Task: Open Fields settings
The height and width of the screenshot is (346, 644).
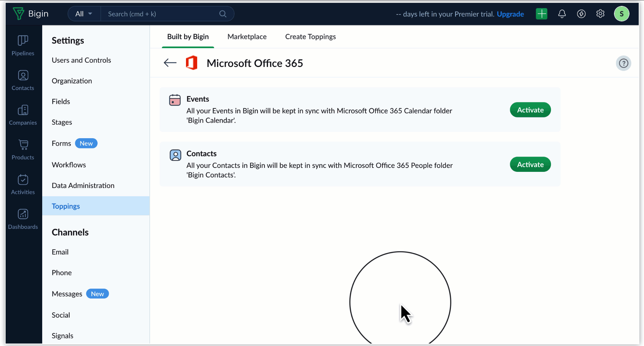Action: [x=61, y=101]
